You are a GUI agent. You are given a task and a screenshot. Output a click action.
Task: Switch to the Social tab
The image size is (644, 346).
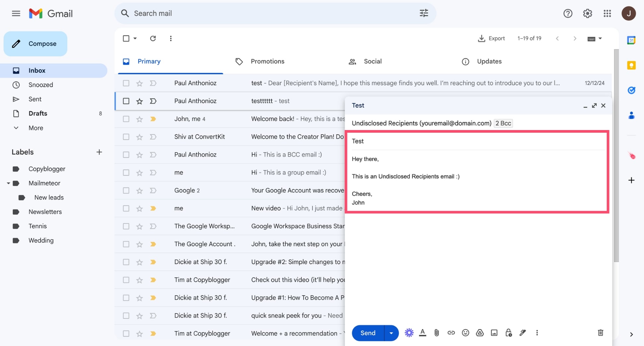(365, 61)
